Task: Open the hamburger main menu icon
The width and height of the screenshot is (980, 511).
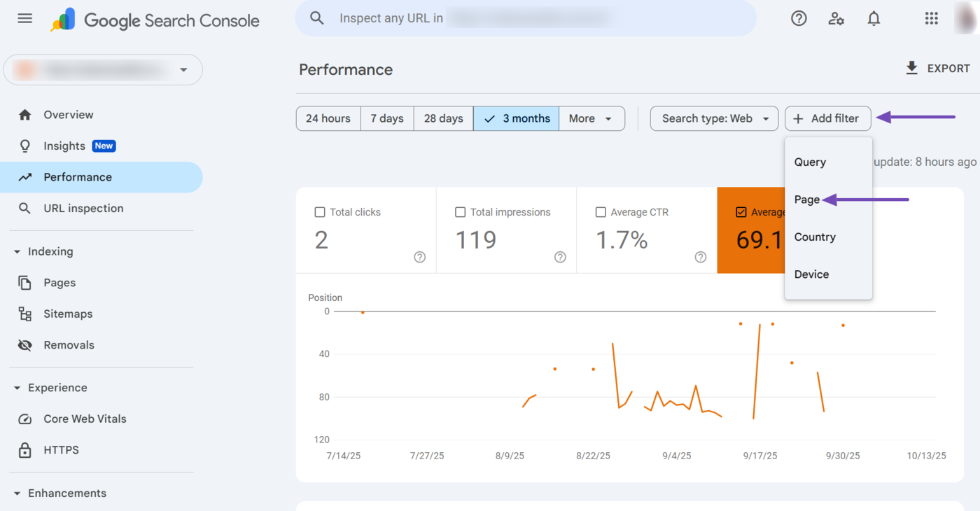Action: click(25, 19)
